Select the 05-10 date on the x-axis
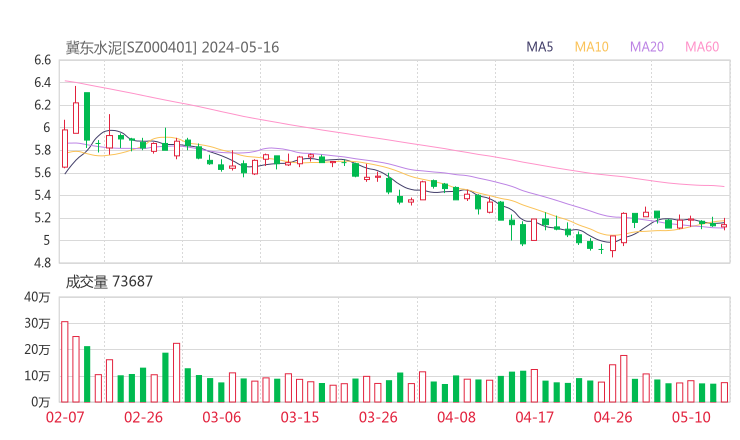This screenshot has height=440, width=740. click(x=690, y=417)
